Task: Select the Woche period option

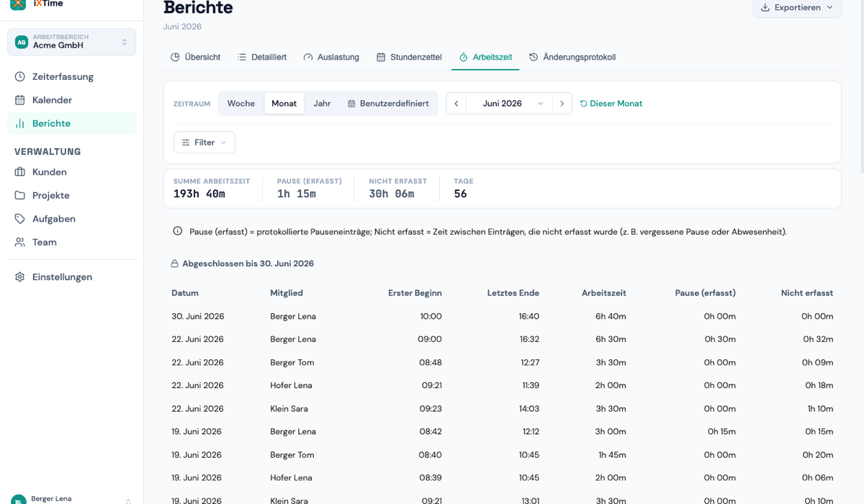Action: (x=241, y=104)
